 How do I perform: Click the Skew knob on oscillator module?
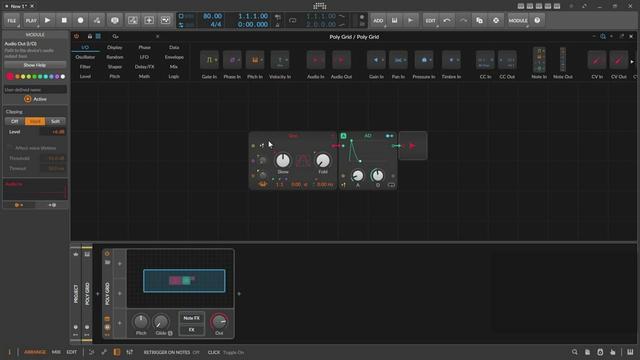point(283,160)
